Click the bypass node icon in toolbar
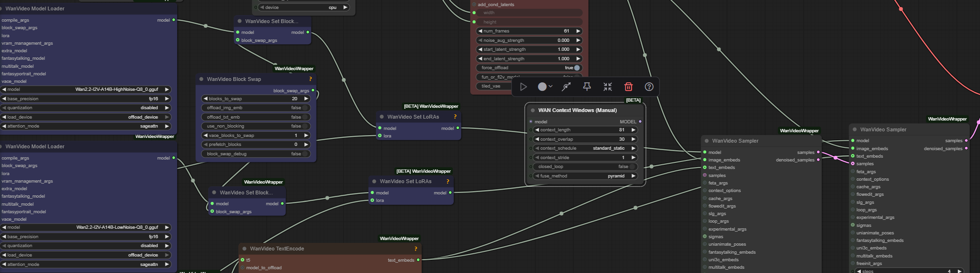This screenshot has width=980, height=273. [566, 87]
